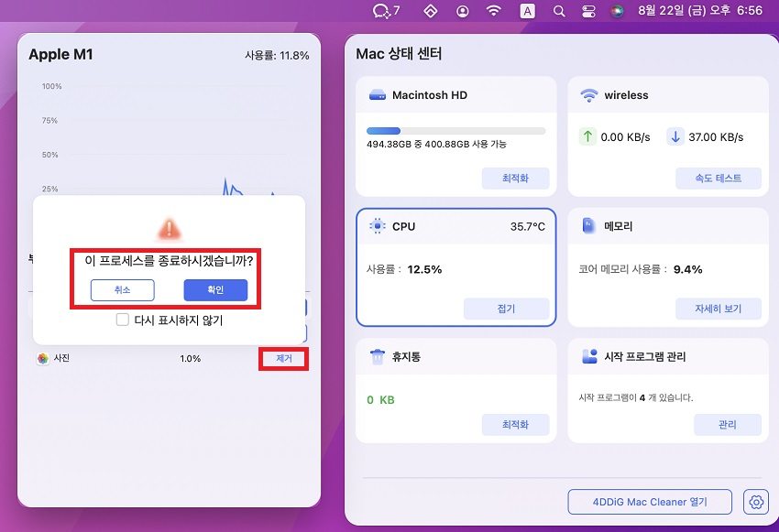Collapse CPU card with 접기 button
Screen dimensions: 779x532
506,309
